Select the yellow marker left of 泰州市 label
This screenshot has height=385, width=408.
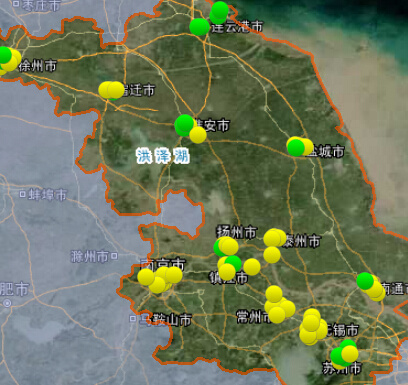pos(272,238)
